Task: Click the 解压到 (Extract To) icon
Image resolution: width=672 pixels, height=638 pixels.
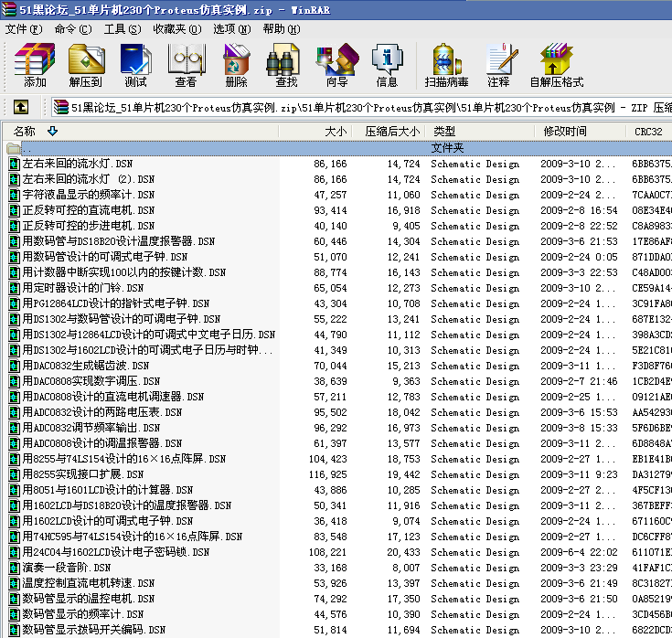Action: [x=86, y=65]
